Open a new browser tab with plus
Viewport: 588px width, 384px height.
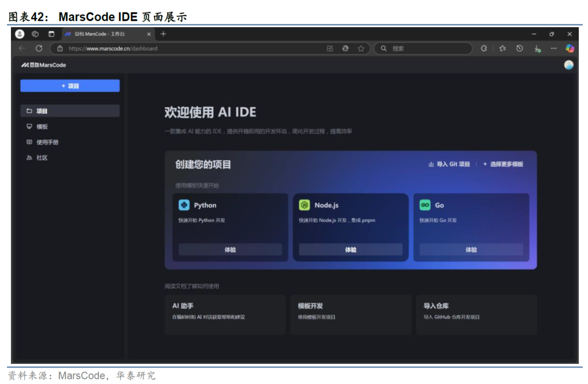[x=162, y=34]
